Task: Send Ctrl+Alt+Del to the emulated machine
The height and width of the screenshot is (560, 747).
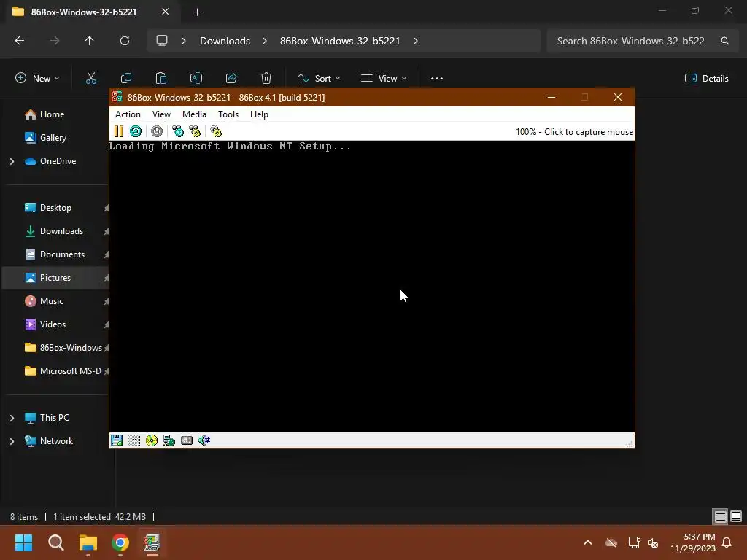Action: click(178, 131)
